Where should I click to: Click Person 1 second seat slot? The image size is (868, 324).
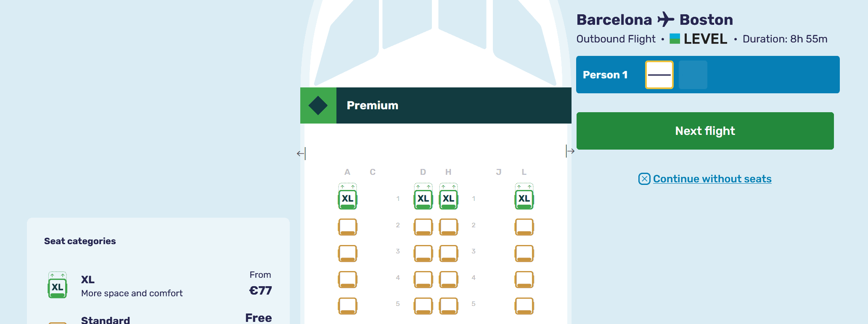(693, 75)
